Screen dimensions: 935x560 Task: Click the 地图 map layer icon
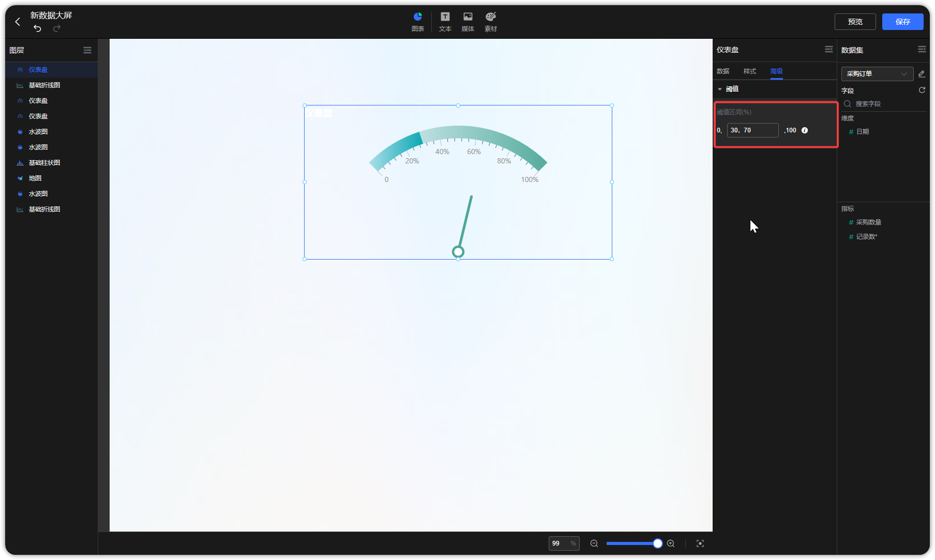pos(20,178)
